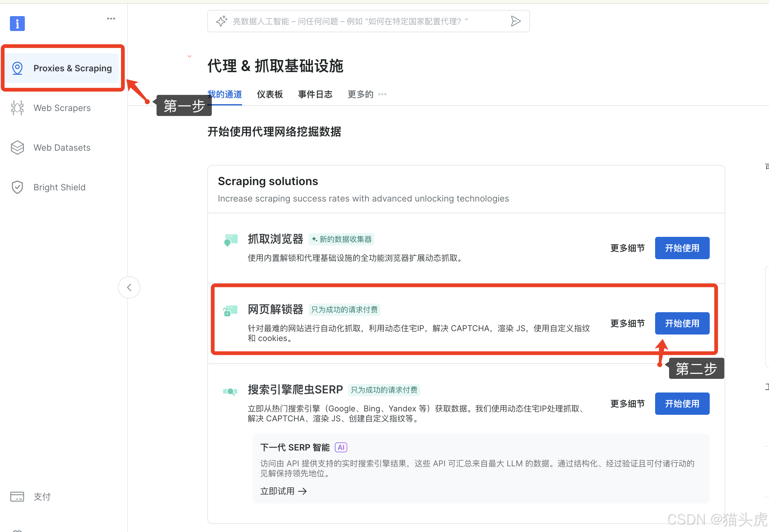Click the 支付 payment card icon
The width and height of the screenshot is (769, 532).
pos(17,496)
